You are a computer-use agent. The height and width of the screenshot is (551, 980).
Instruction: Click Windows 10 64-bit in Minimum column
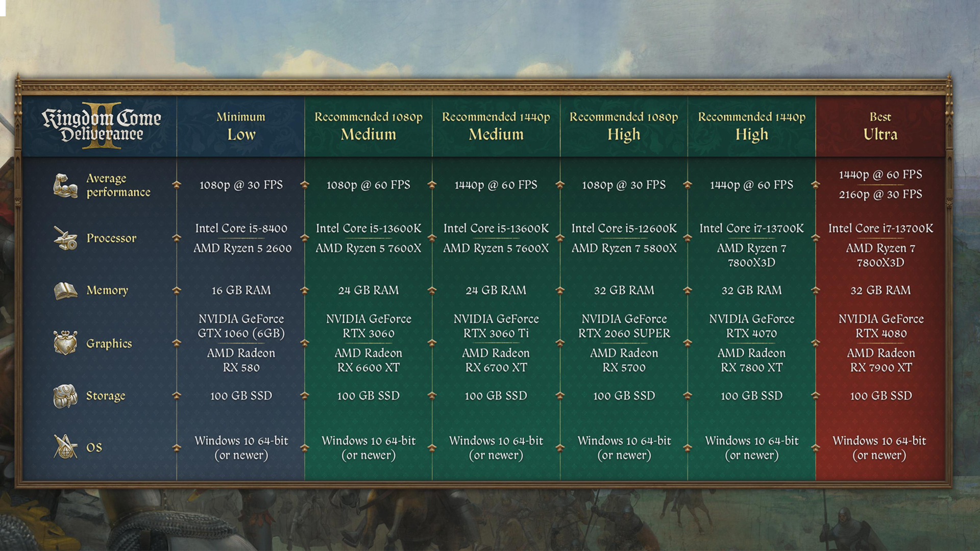(x=241, y=441)
